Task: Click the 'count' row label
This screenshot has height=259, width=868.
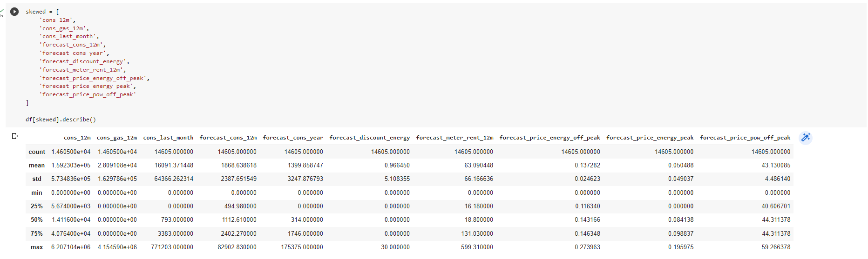Action: [37, 152]
